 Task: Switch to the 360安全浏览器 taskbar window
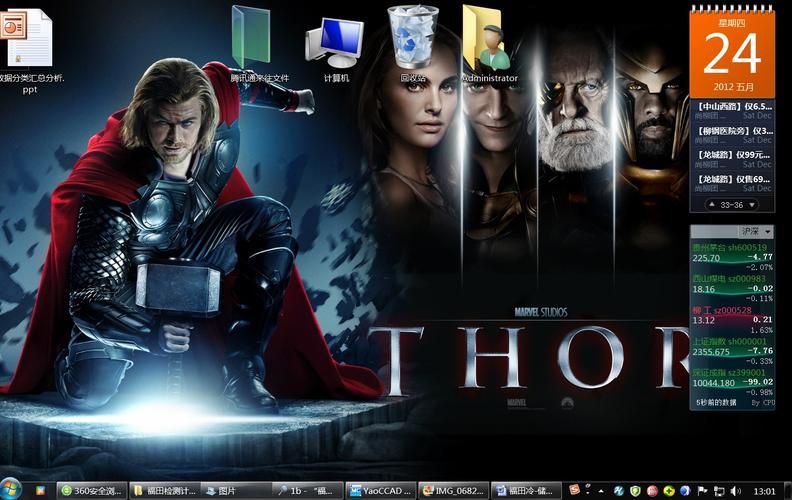click(91, 490)
